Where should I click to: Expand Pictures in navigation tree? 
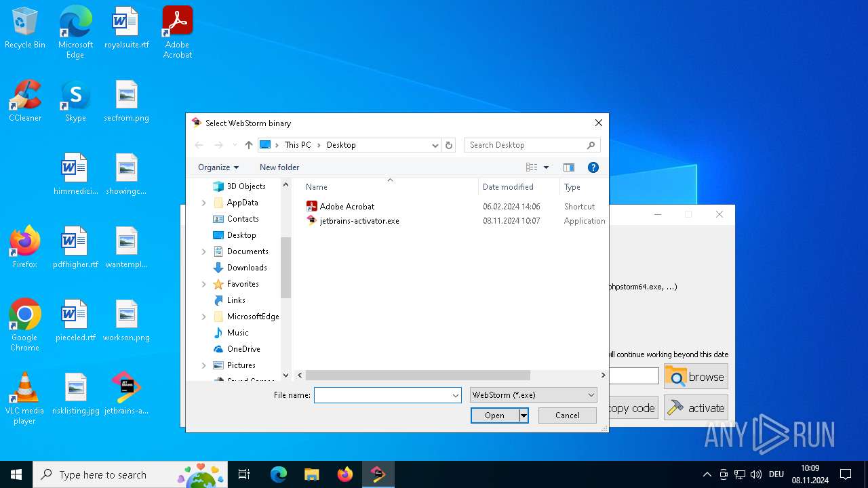tap(204, 365)
